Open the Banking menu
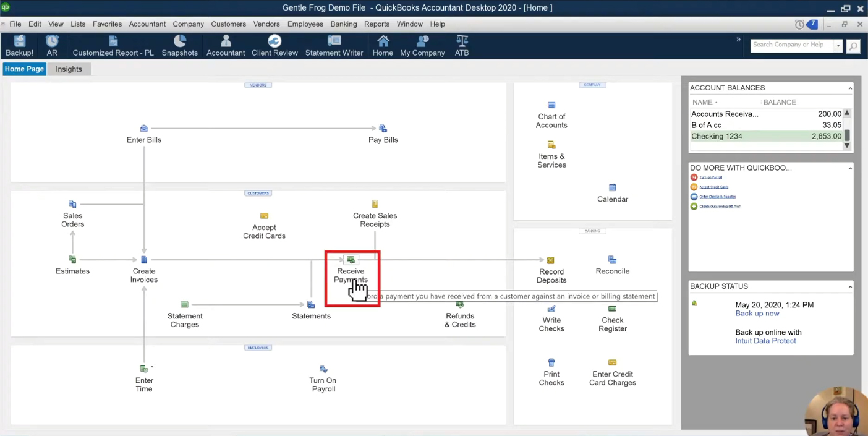The image size is (868, 436). 344,24
